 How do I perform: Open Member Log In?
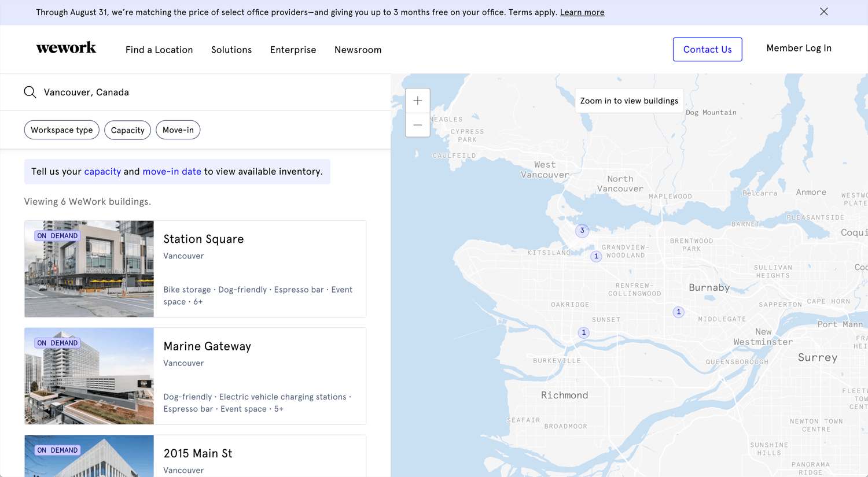(x=799, y=48)
